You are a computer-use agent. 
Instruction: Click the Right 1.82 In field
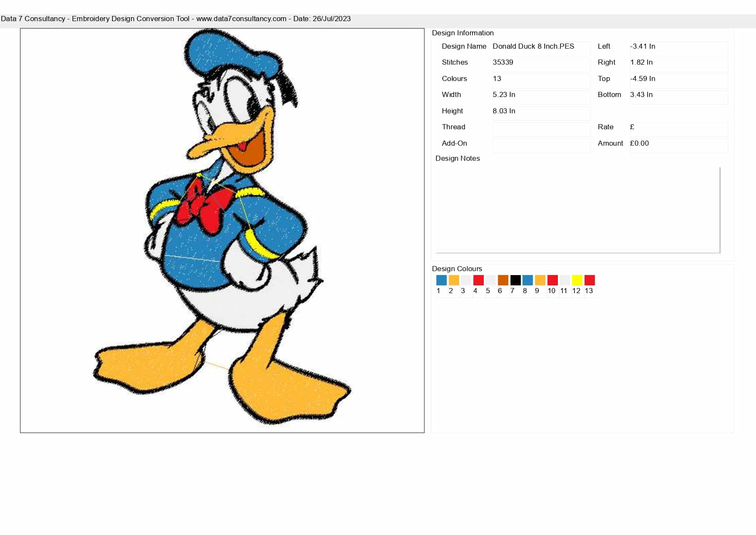click(x=679, y=65)
